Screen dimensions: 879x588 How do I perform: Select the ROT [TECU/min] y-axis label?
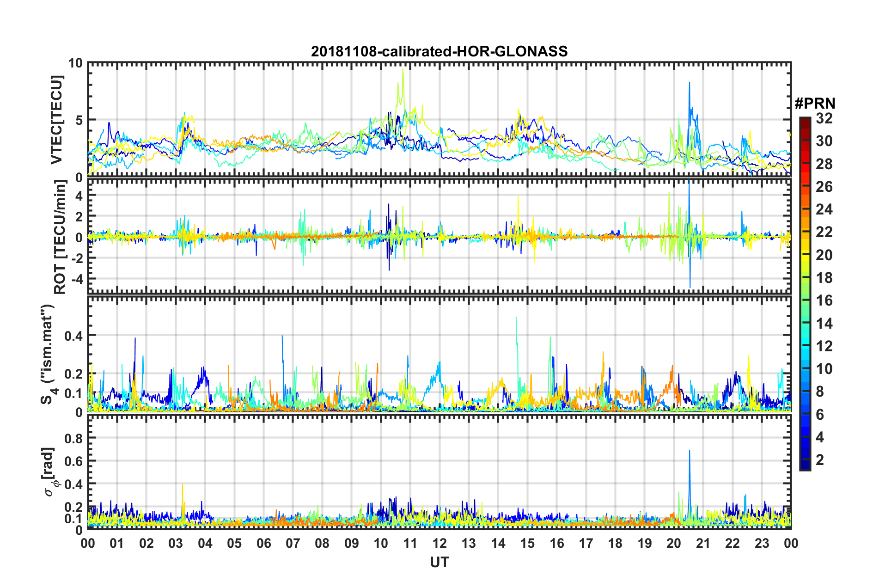coord(60,237)
